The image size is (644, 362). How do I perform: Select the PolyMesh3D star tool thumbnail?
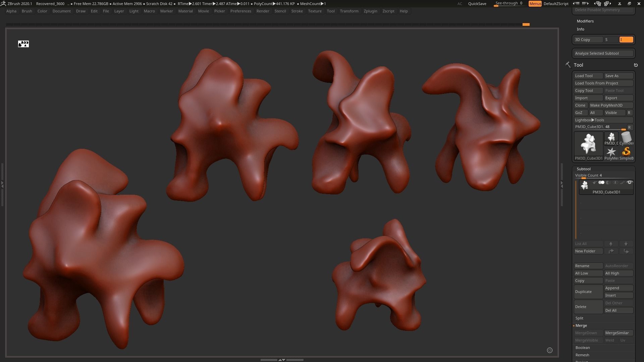pyautogui.click(x=611, y=153)
